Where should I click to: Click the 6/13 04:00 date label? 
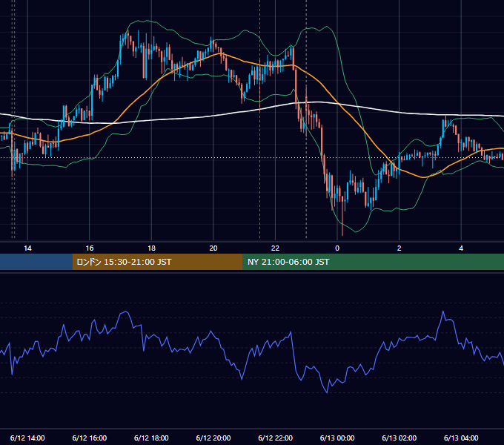461,438
